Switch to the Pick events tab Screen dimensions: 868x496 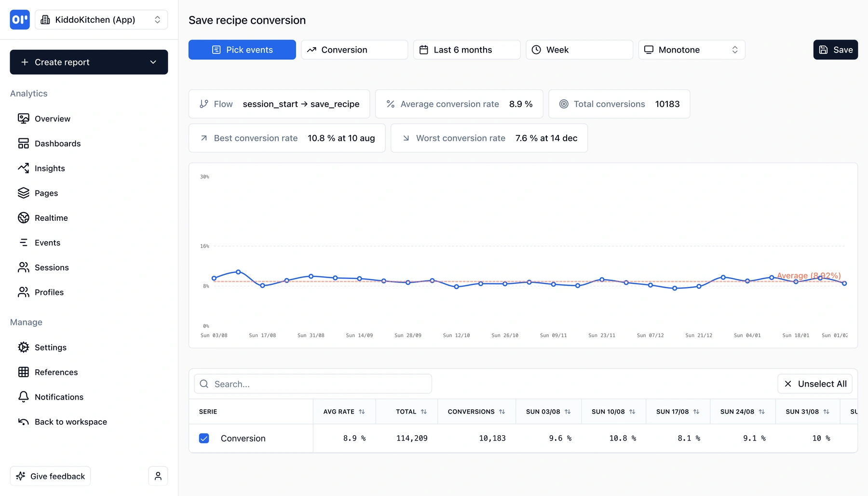point(242,50)
